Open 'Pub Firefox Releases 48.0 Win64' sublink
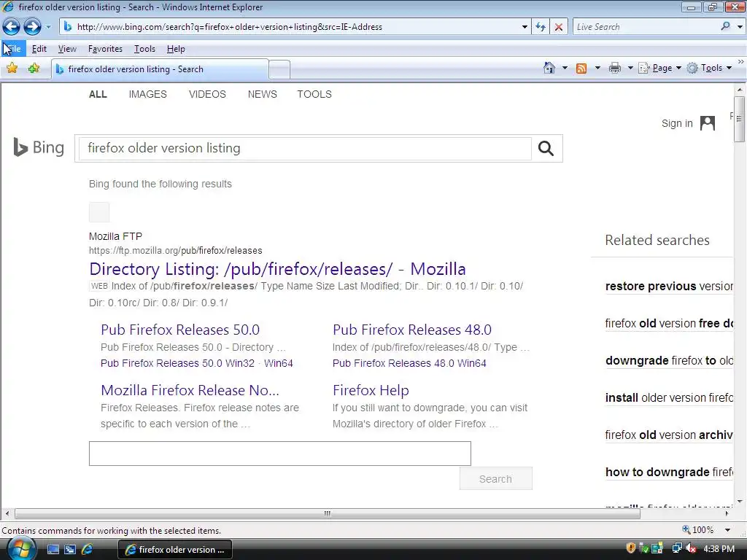 click(409, 363)
